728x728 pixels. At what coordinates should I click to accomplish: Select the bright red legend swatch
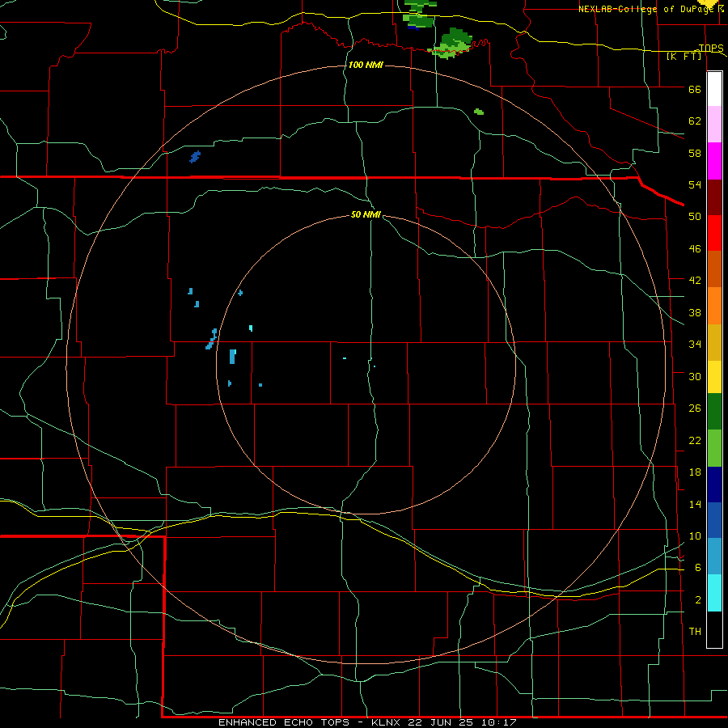714,233
